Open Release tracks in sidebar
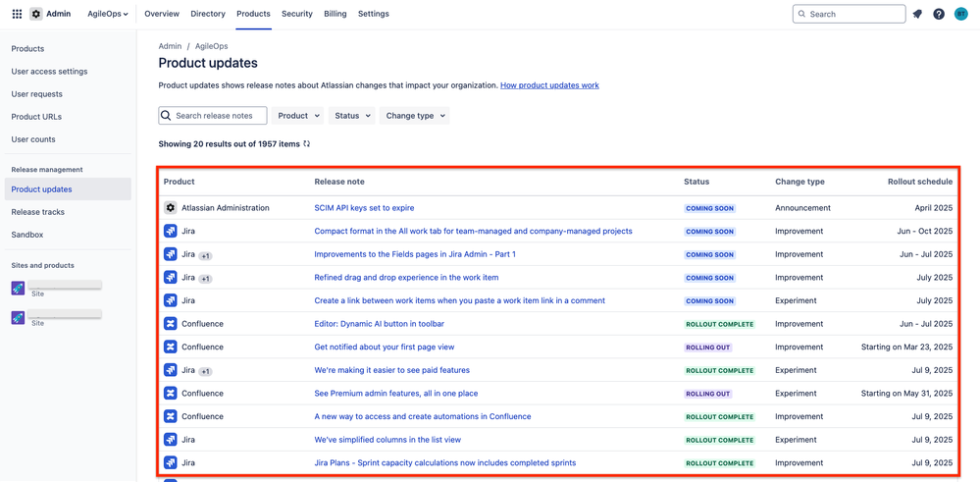980x482 pixels. tap(68, 212)
